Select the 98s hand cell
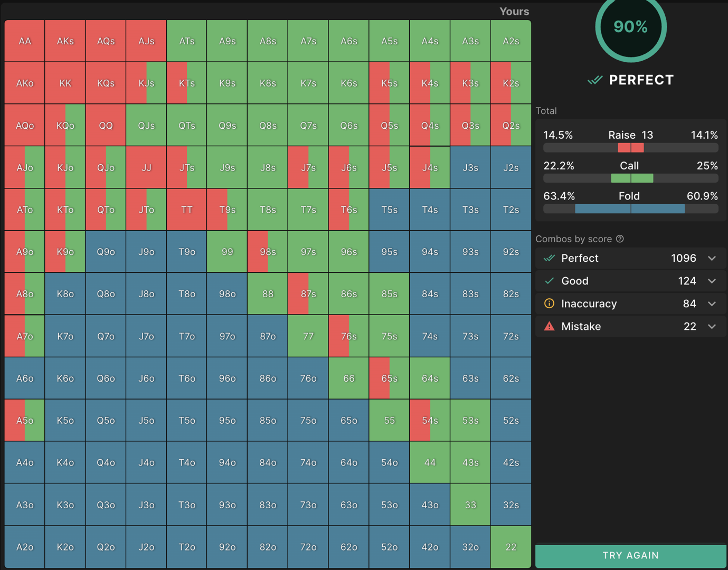This screenshot has width=728, height=570. (268, 252)
